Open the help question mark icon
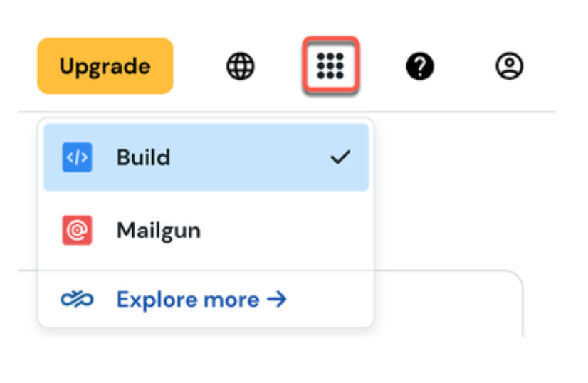This screenshot has width=588, height=383. [x=420, y=66]
